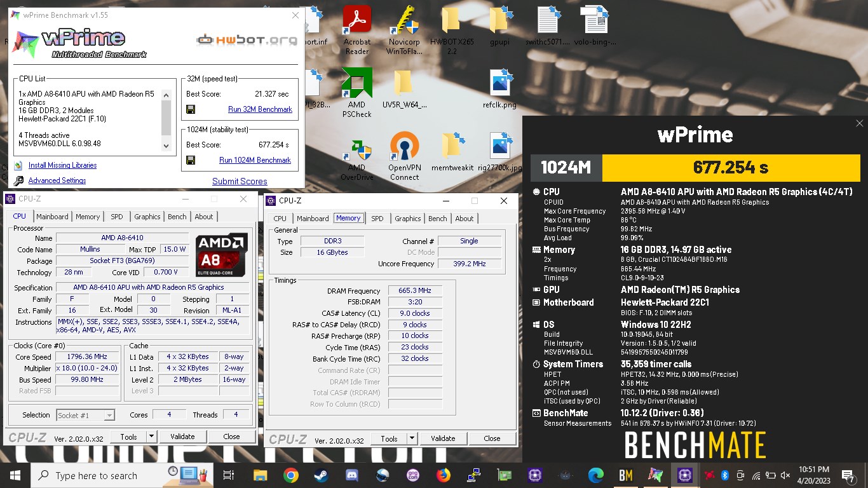
Task: Switch to Mainboard tab in Processor CPU-Z window
Action: click(x=52, y=217)
